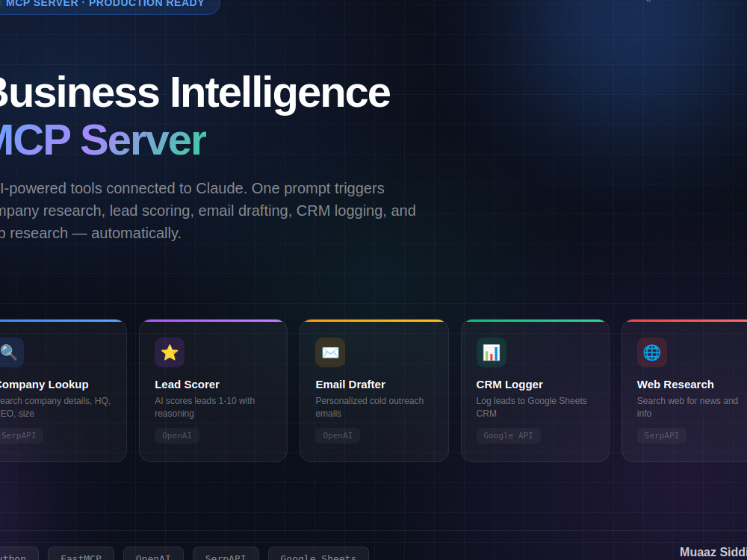Click the bar chart icon on CRM Logger card

click(x=492, y=352)
